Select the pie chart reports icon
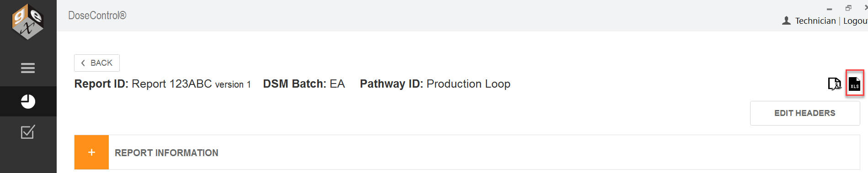This screenshot has width=868, height=173. 28,101
